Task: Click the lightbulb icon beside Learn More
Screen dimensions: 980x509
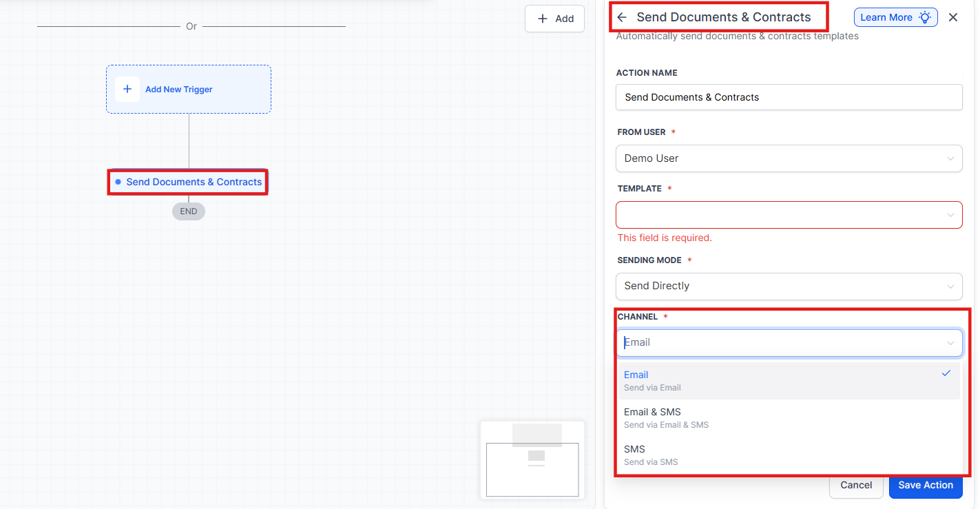Action: point(925,17)
